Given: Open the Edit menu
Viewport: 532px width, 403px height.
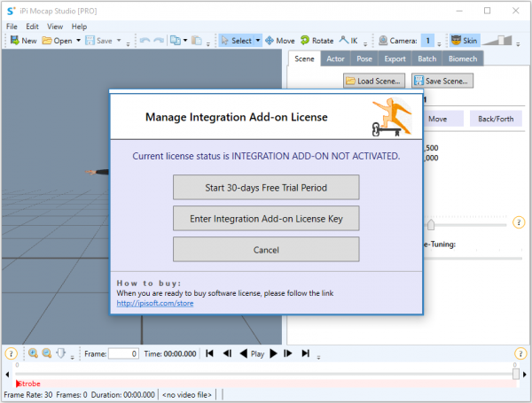Looking at the screenshot, I should 32,27.
